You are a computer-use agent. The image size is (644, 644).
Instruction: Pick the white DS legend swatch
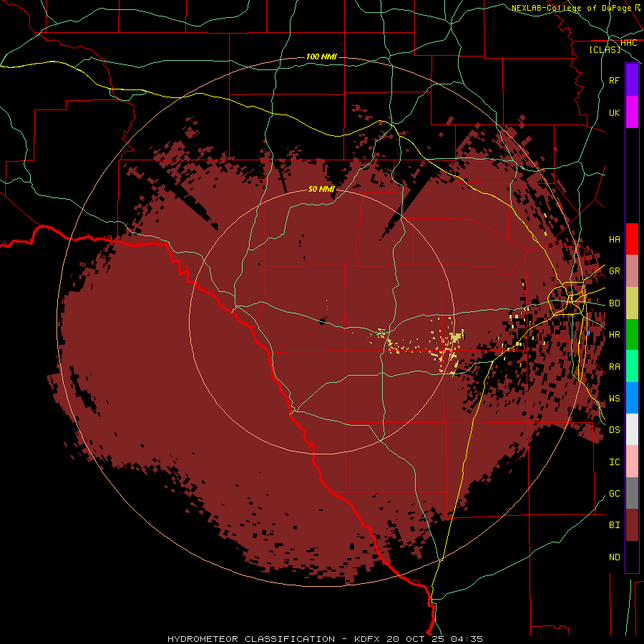click(632, 429)
